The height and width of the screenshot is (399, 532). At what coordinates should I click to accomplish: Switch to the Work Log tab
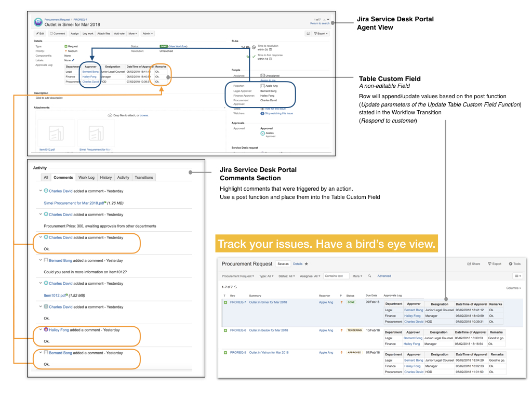click(x=86, y=177)
